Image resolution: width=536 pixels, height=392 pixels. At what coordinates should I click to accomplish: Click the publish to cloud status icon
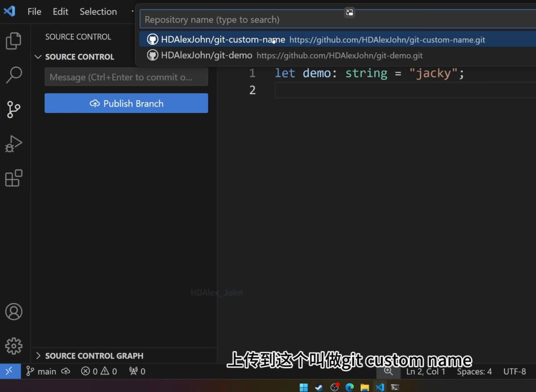click(x=66, y=371)
